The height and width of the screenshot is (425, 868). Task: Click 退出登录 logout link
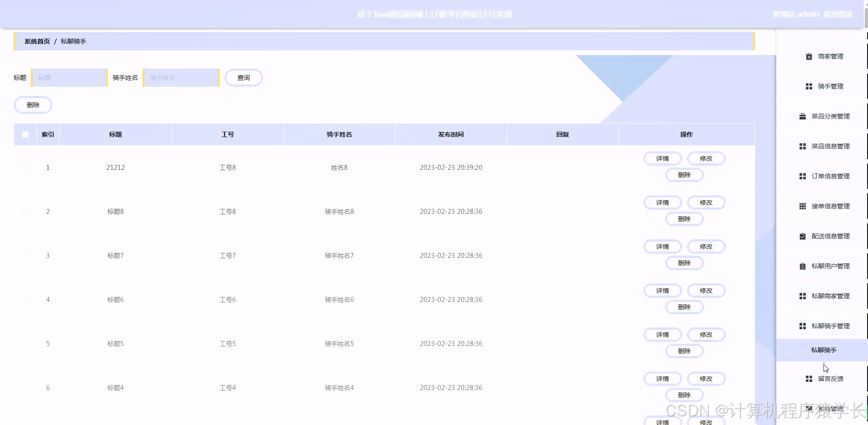(x=838, y=14)
